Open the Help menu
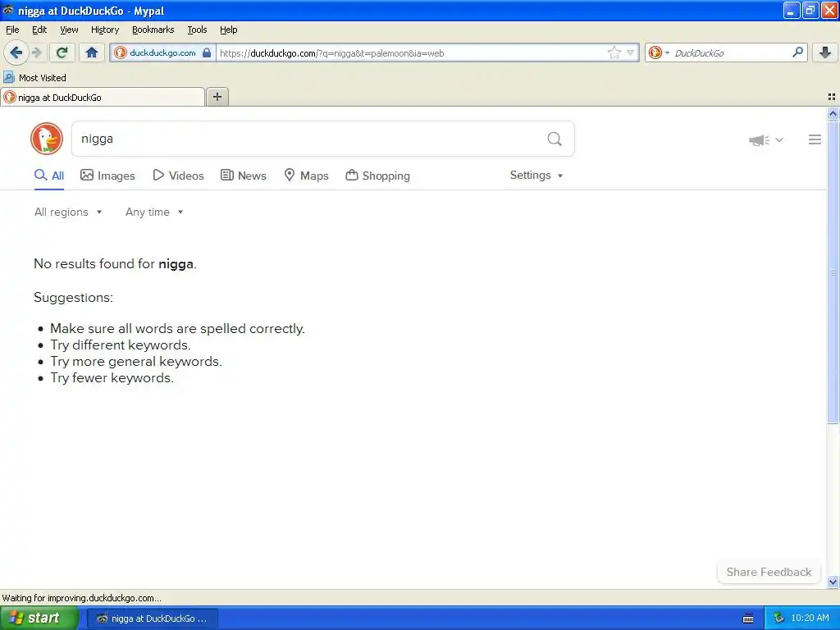This screenshot has width=840, height=630. tap(228, 30)
